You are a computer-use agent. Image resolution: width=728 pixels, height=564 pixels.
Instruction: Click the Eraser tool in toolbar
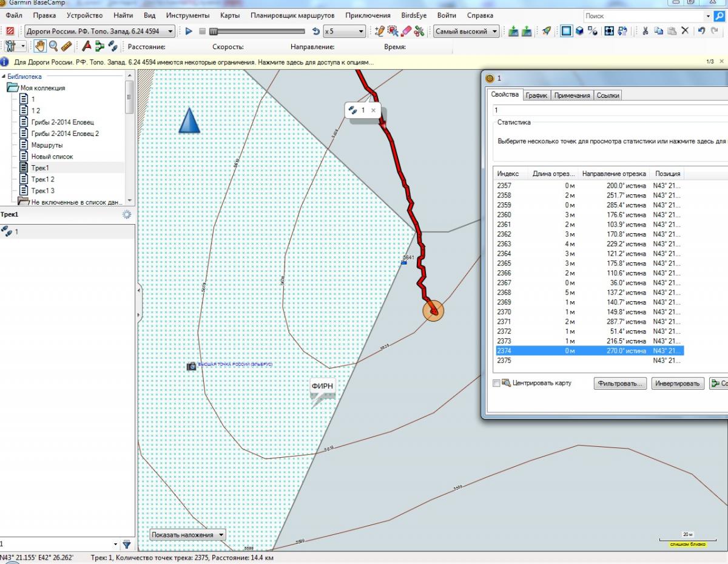[x=406, y=31]
